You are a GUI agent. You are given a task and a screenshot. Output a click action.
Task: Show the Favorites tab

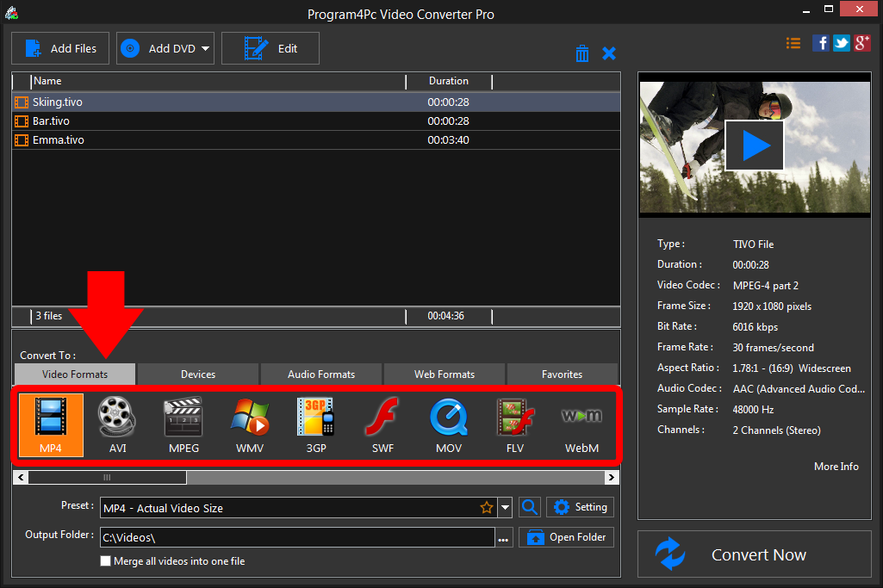[x=562, y=374]
